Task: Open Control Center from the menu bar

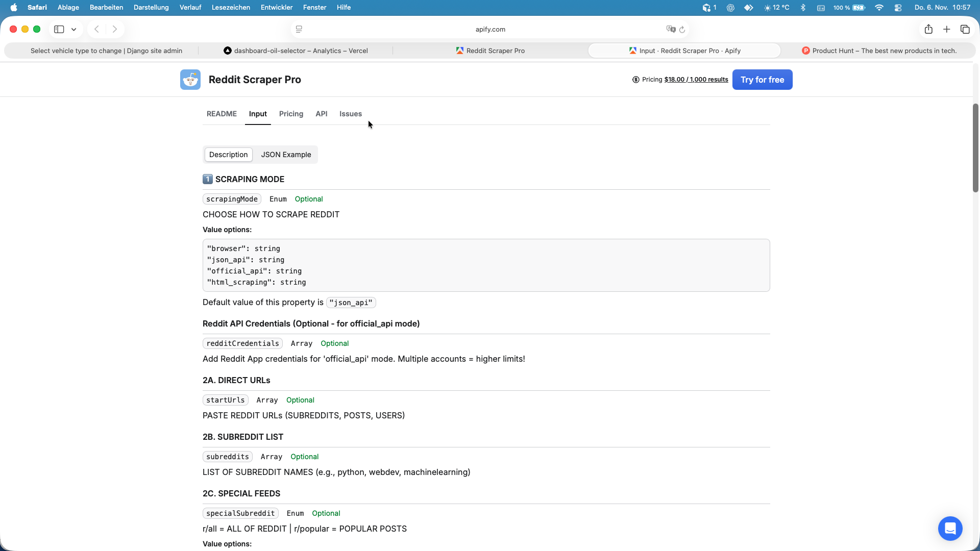Action: tap(898, 8)
